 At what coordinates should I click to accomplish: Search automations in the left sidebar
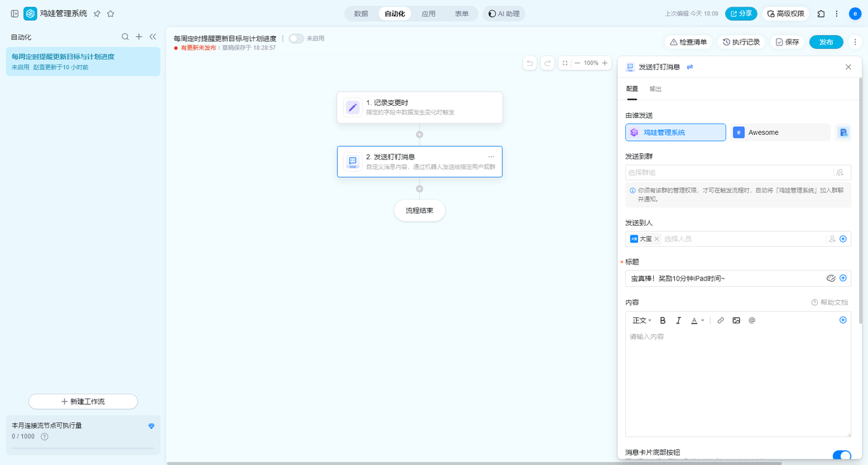[125, 37]
